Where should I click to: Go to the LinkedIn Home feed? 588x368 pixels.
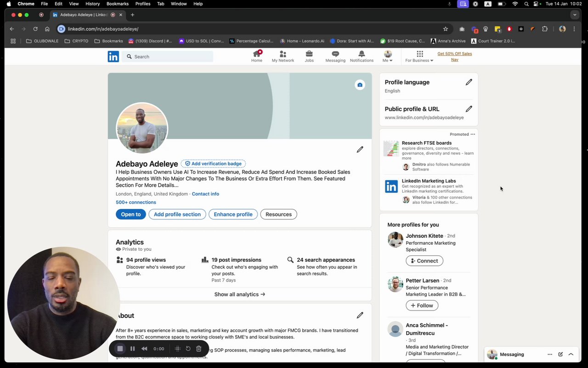coord(257,57)
